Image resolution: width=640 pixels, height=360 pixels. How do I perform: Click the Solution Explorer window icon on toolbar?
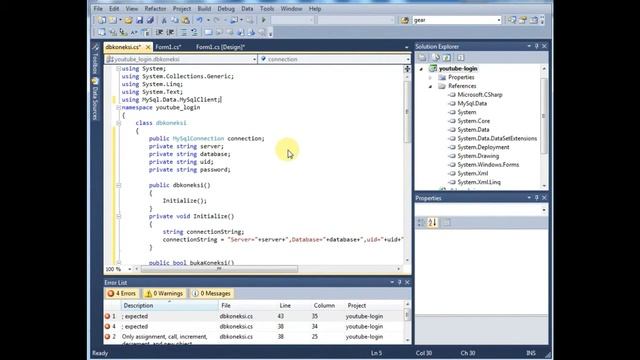(x=512, y=20)
